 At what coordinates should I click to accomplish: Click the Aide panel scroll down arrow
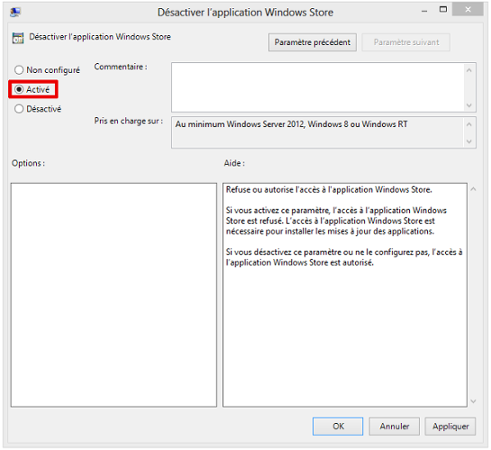click(473, 401)
